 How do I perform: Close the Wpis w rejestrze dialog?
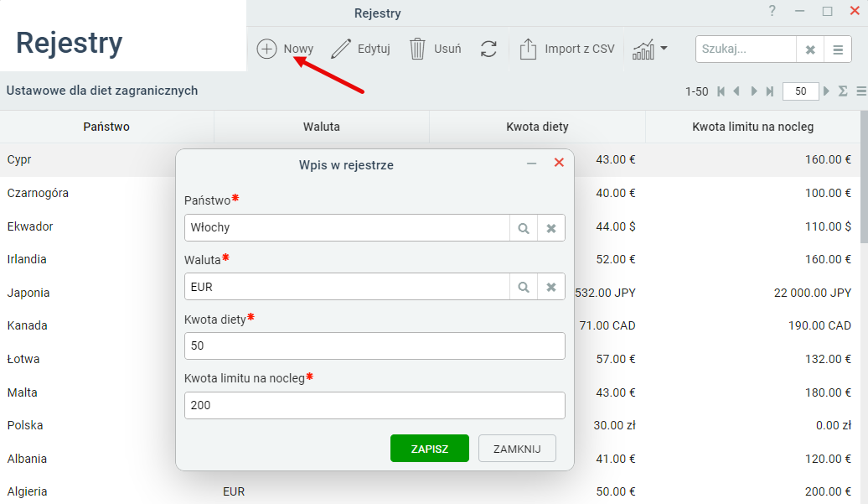[x=559, y=163]
